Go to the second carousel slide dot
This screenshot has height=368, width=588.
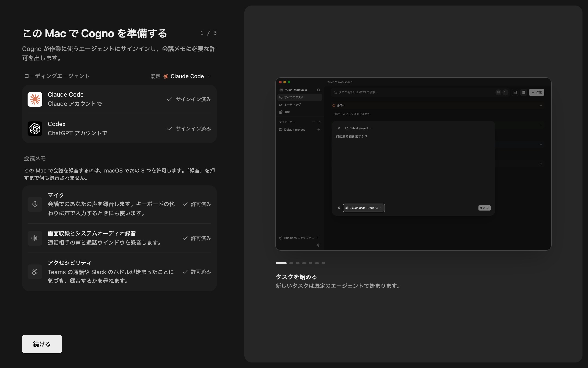point(291,263)
